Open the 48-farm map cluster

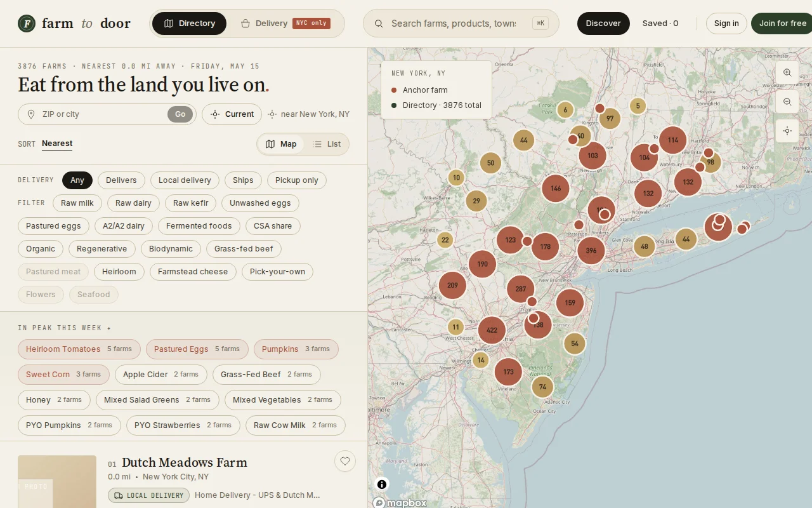pyautogui.click(x=645, y=246)
